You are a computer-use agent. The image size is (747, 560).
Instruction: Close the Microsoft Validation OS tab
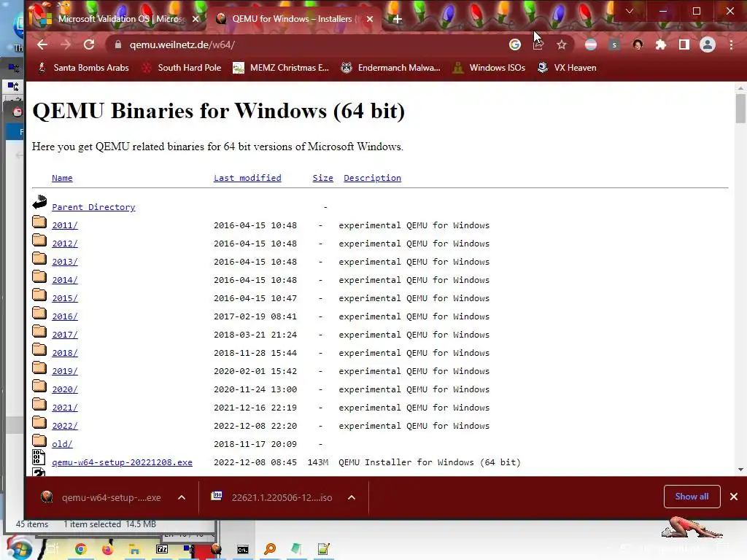[196, 19]
